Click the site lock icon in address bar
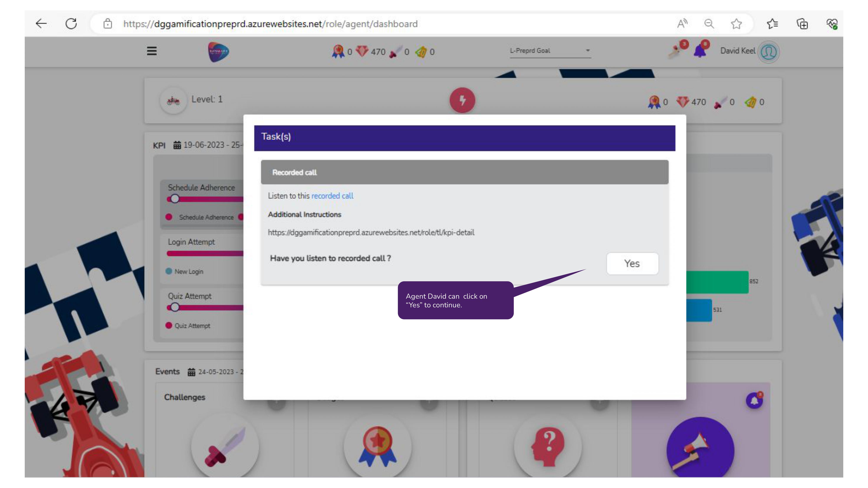 point(107,24)
